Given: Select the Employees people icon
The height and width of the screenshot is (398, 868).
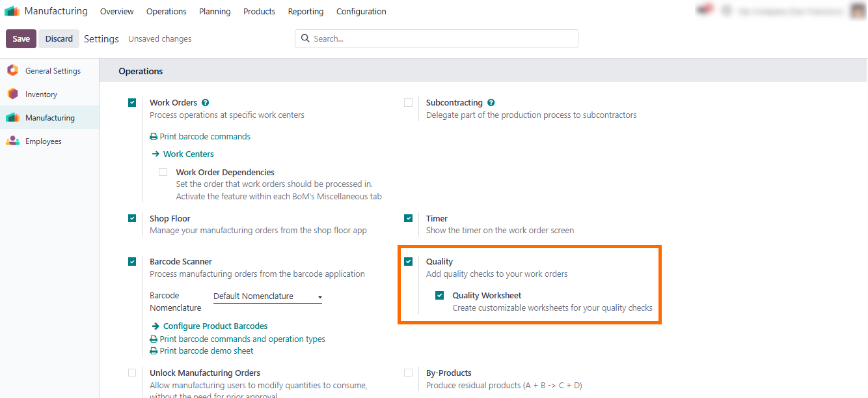Looking at the screenshot, I should (12, 141).
